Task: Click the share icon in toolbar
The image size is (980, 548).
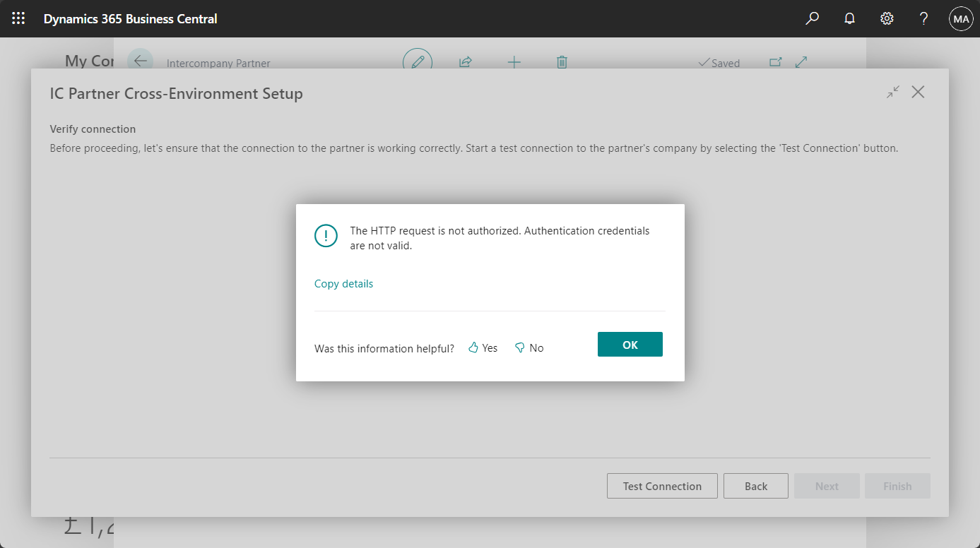Action: [465, 62]
